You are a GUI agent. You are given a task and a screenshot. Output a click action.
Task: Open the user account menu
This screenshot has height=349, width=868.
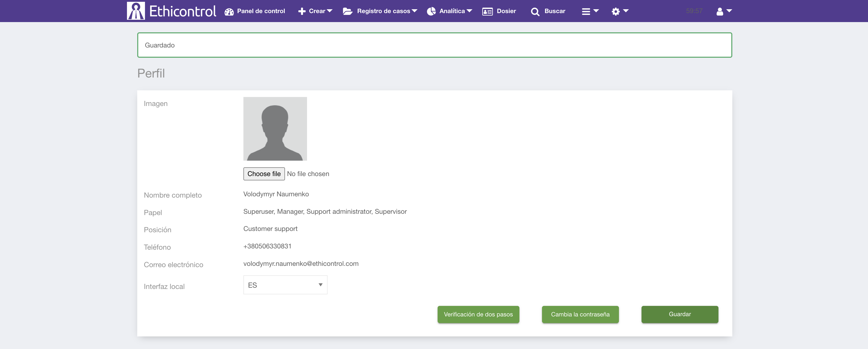coord(724,11)
